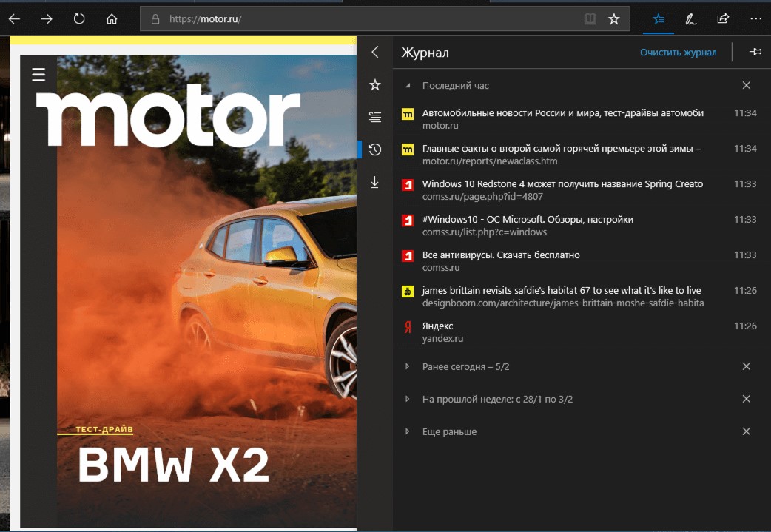Screen dimensions: 771x532
Task: Click 'Очистить журнал' link
Action: (x=678, y=53)
